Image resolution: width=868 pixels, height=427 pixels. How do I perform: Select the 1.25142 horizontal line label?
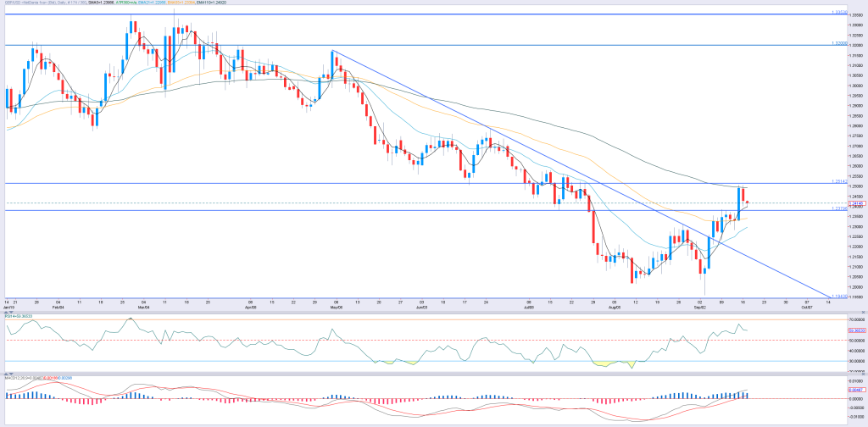click(x=840, y=180)
